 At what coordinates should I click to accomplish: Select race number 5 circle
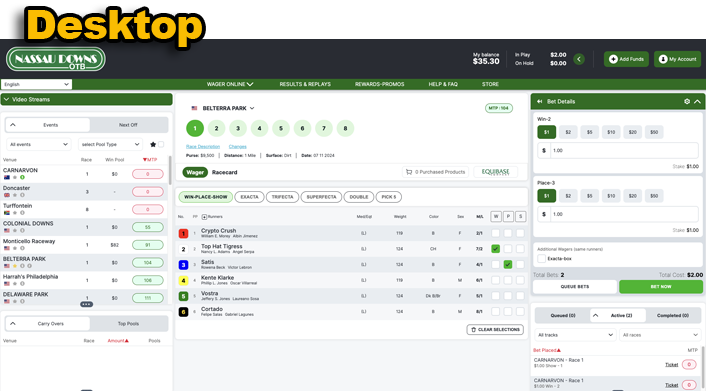(281, 128)
